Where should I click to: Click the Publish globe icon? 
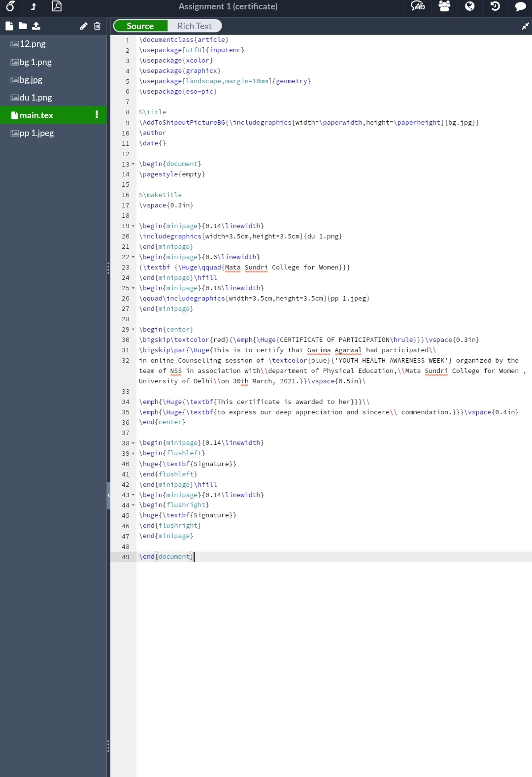(x=470, y=6)
